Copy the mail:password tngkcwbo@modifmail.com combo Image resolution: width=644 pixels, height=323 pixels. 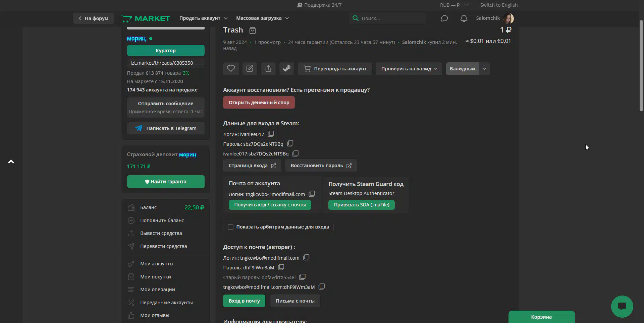pos(322,286)
